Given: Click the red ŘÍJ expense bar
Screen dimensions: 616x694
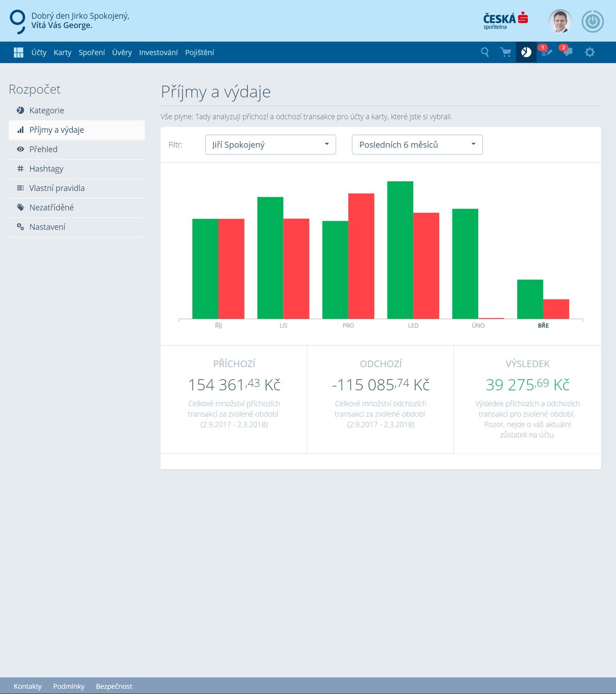Looking at the screenshot, I should pos(231,269).
